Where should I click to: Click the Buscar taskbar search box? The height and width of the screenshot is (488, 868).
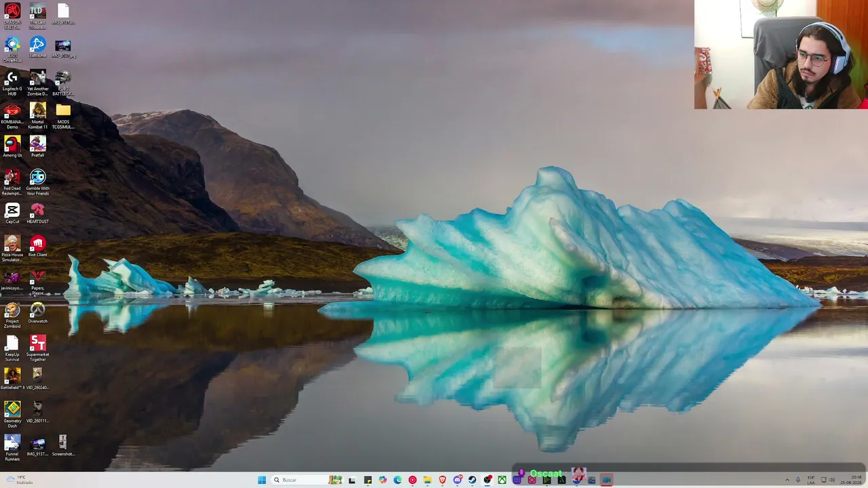[307, 480]
